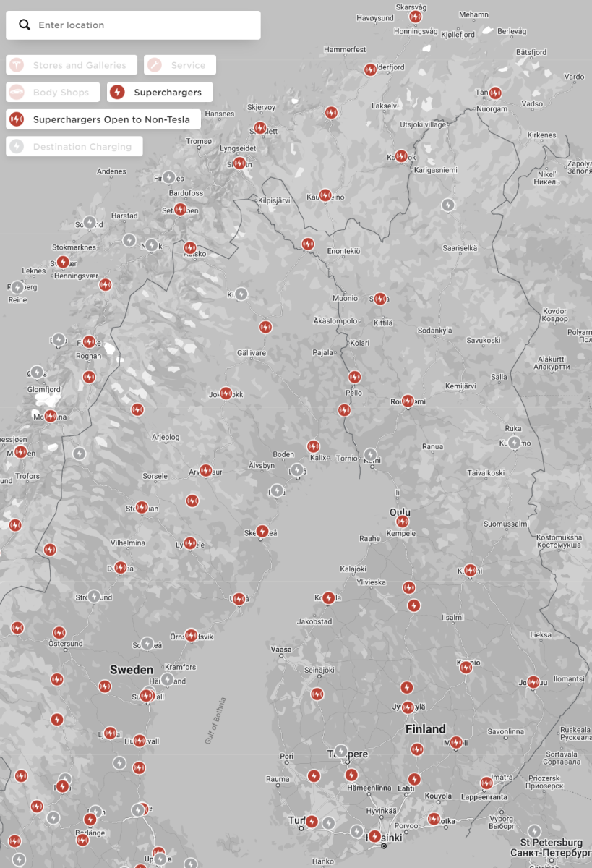
Task: Click the Supercharger pin at Kotka
Action: tap(434, 819)
